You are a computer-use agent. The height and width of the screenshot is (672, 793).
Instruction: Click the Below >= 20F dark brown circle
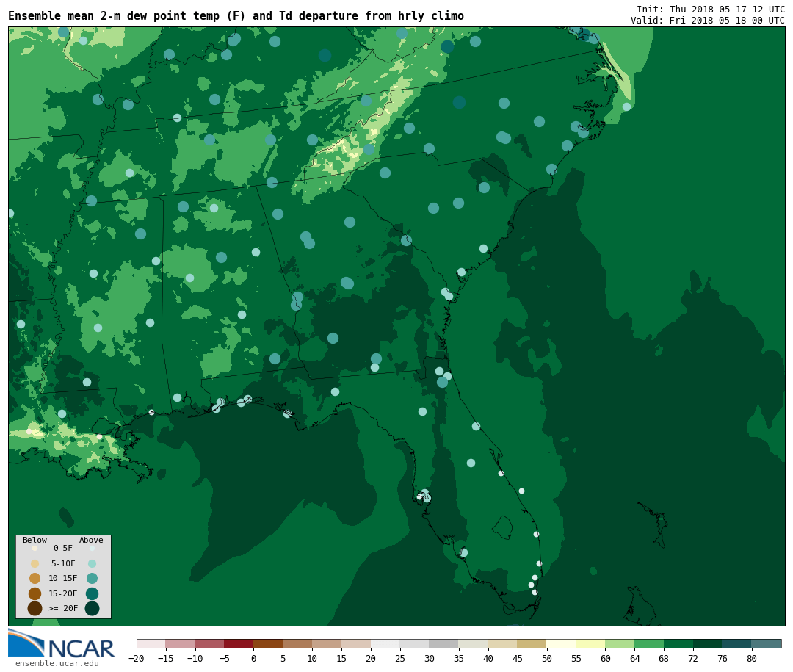35,608
